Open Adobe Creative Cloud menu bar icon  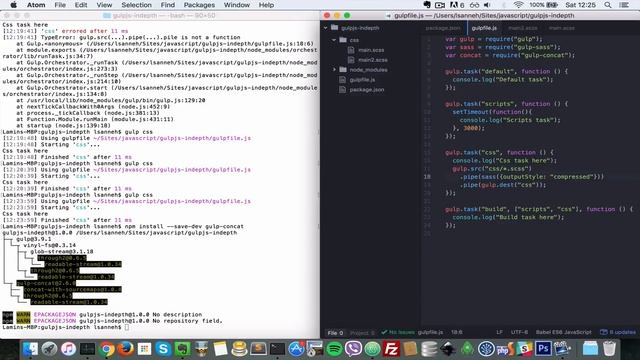pos(457,5)
